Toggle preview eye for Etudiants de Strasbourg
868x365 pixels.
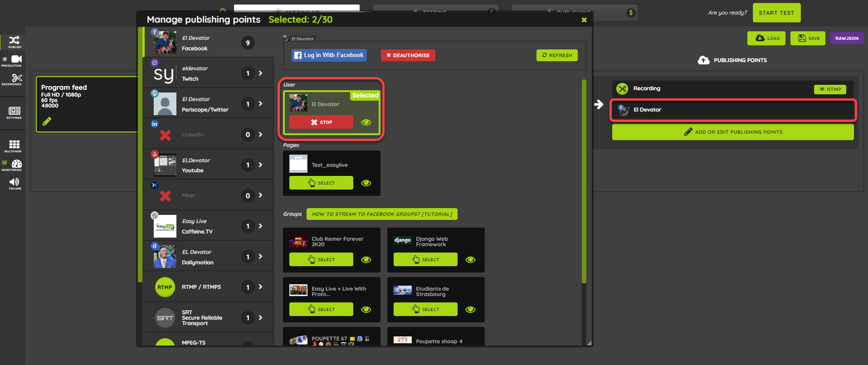[470, 310]
